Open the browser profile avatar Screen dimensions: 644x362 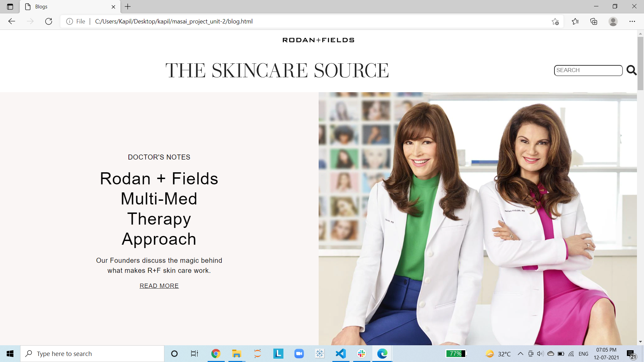click(x=613, y=21)
